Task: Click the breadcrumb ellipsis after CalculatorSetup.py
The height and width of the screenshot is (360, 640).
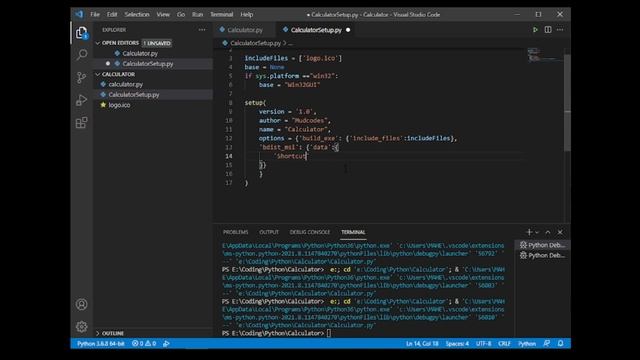Action: point(290,43)
